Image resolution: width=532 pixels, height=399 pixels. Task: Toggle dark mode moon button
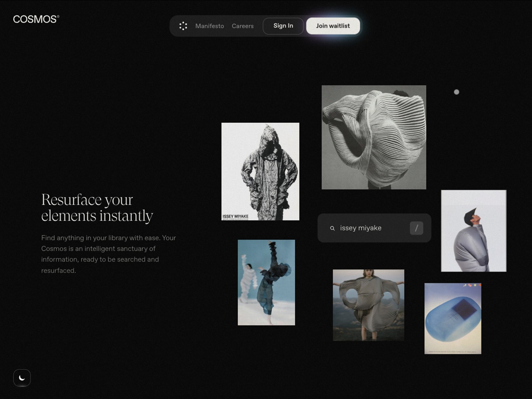pos(22,378)
